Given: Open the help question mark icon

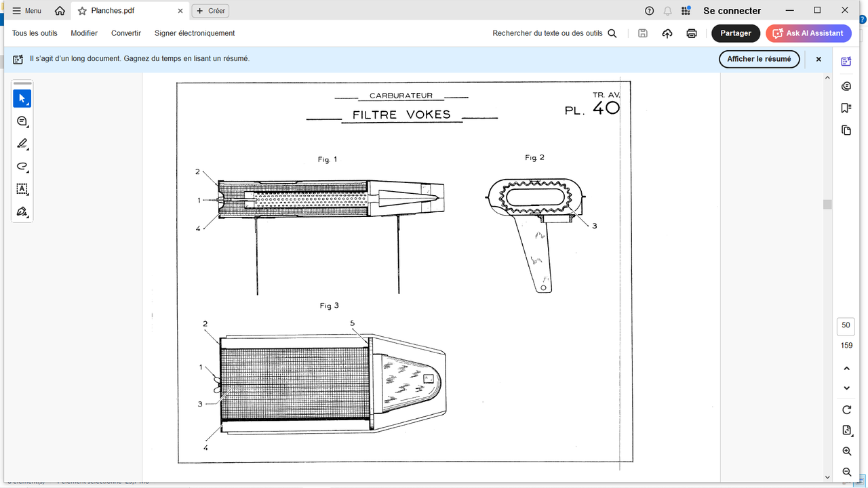Looking at the screenshot, I should point(650,11).
